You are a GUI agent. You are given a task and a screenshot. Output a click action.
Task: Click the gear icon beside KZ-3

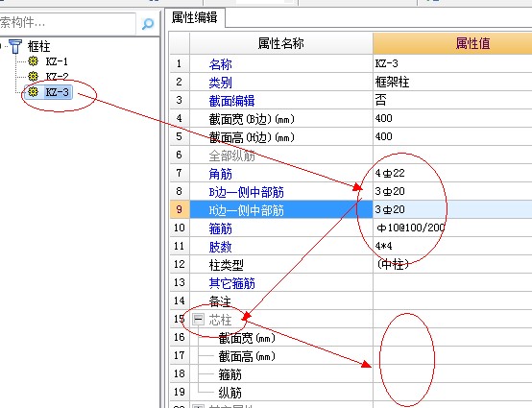(x=33, y=91)
